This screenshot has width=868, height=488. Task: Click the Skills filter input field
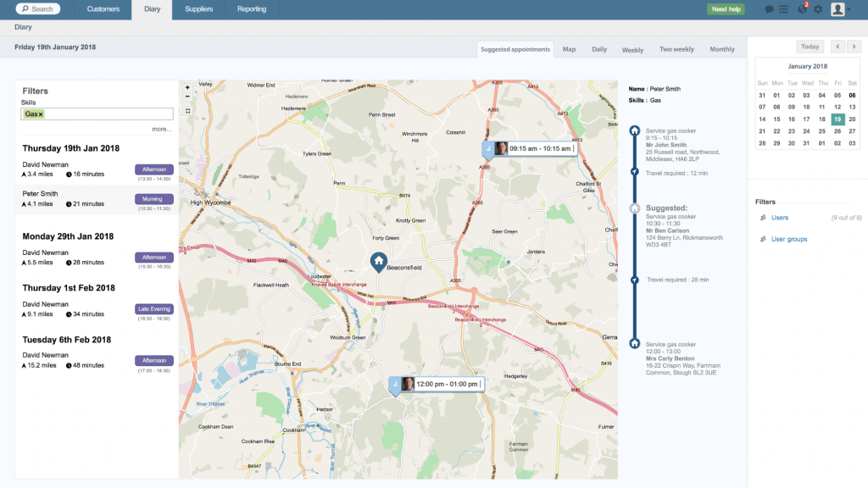pyautogui.click(x=97, y=114)
